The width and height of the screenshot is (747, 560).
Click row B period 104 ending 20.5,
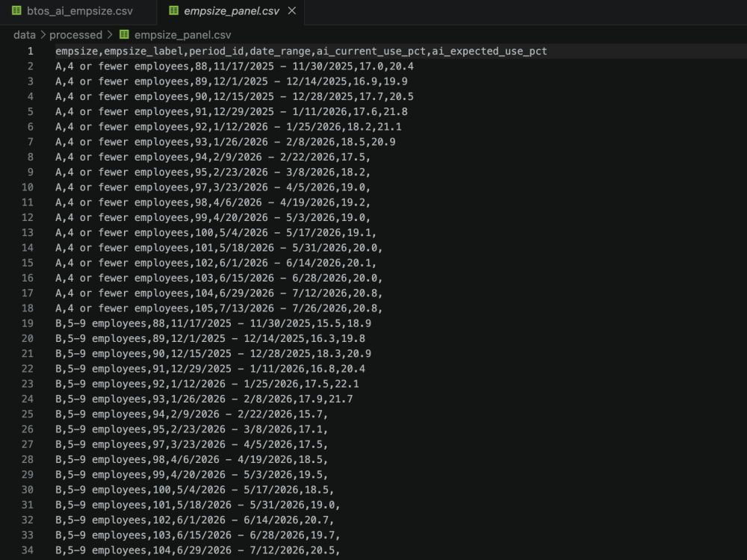tap(198, 550)
